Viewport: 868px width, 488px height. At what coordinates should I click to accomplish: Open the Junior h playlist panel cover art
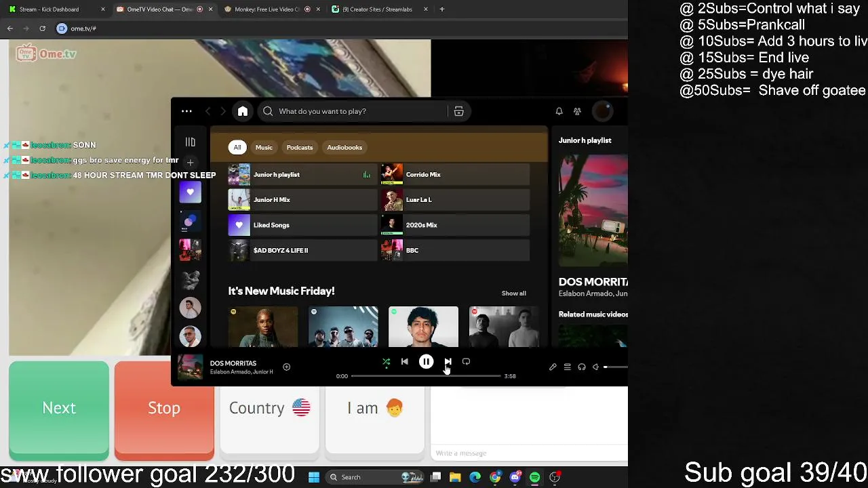click(x=593, y=211)
